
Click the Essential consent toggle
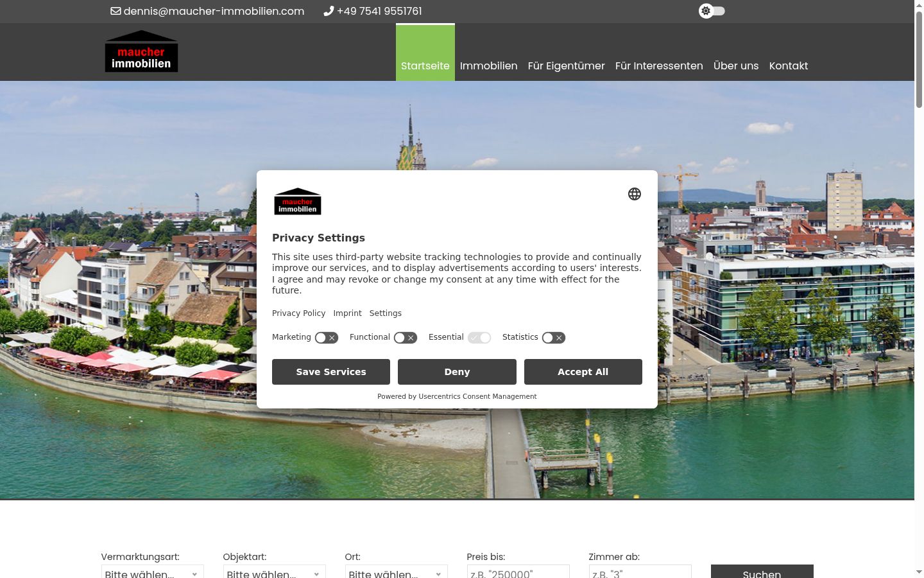pyautogui.click(x=479, y=338)
